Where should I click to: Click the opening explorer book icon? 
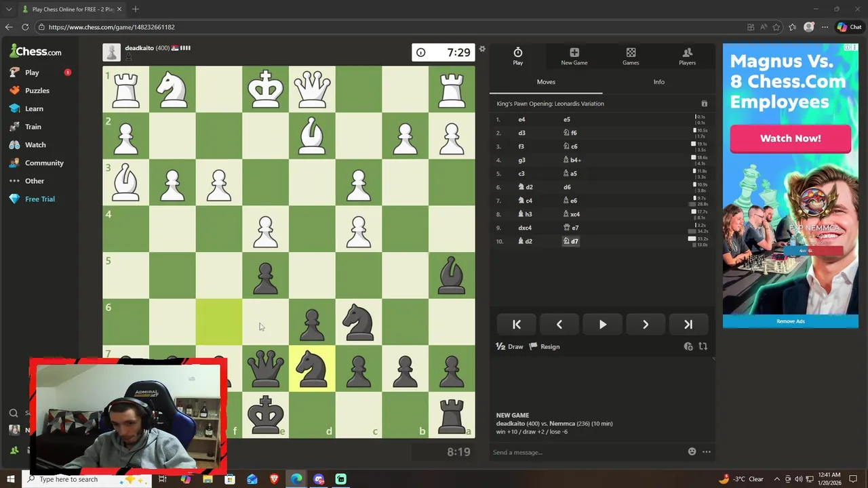(x=704, y=104)
